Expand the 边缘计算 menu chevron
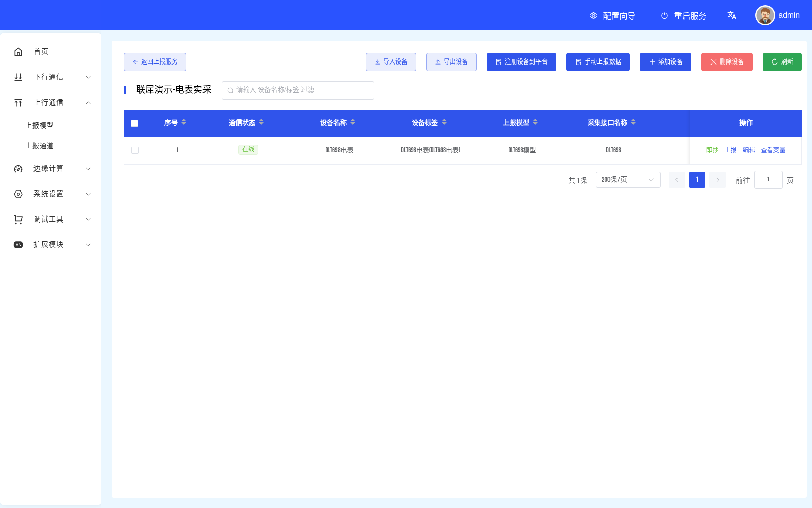Viewport: 812px width, 508px height. pyautogui.click(x=88, y=169)
